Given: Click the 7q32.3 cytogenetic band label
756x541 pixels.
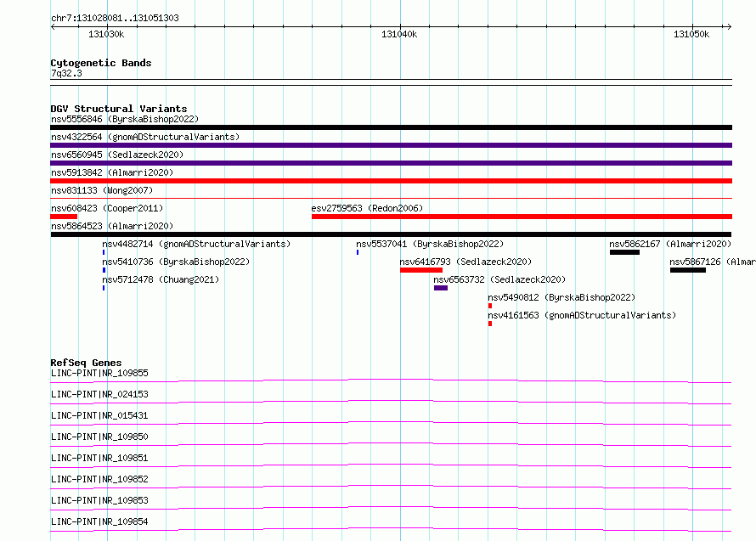Looking at the screenshot, I should click(x=66, y=73).
